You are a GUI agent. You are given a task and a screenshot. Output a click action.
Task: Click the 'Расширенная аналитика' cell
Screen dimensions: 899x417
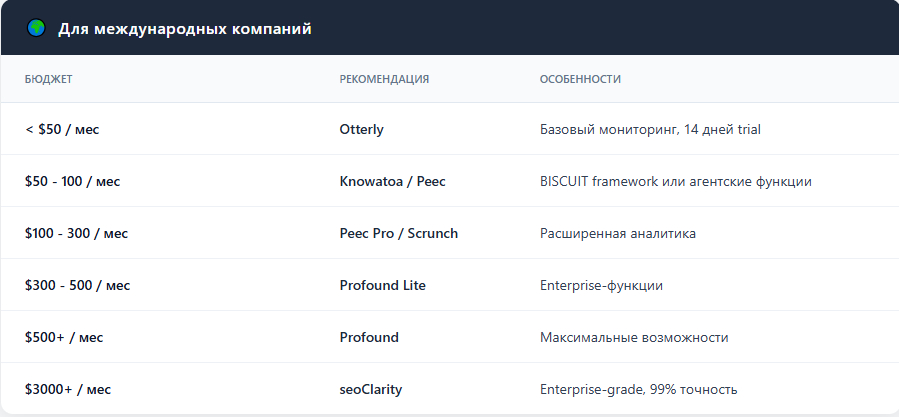point(617,233)
